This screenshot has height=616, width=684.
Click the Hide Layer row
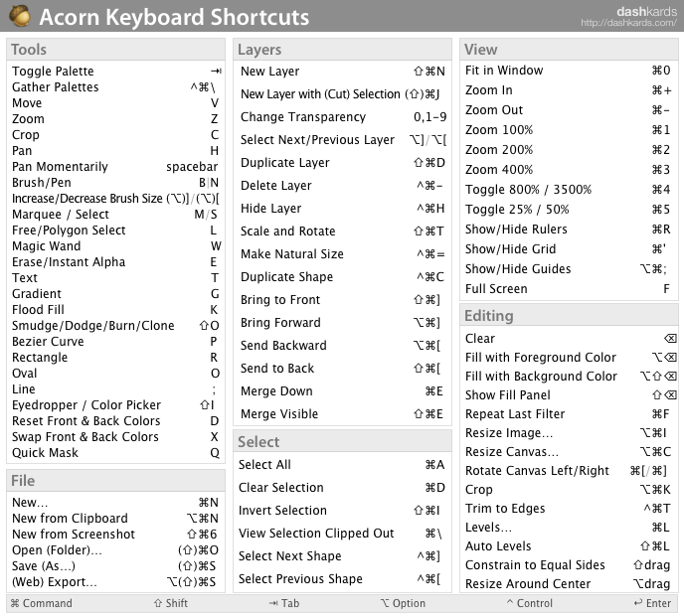(342, 209)
